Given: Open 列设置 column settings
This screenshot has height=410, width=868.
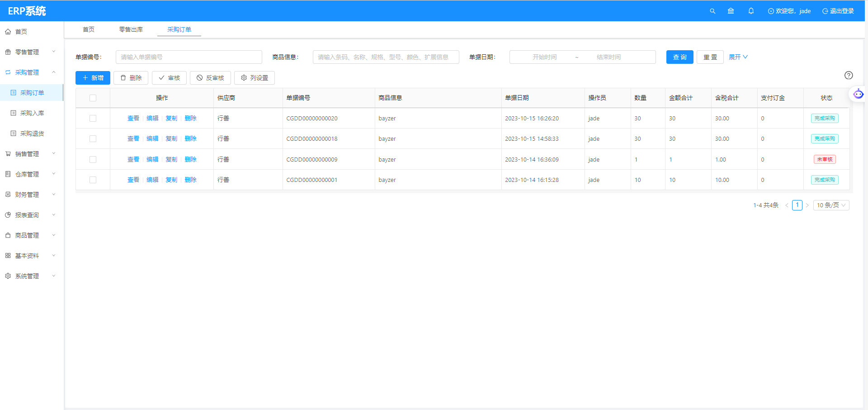Looking at the screenshot, I should 255,78.
